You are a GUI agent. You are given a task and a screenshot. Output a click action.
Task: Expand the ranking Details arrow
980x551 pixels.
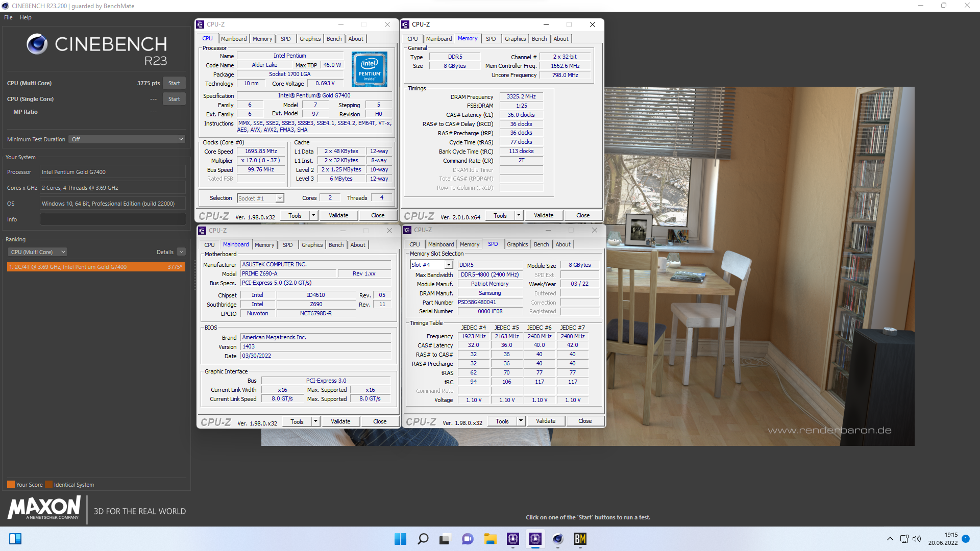(181, 252)
